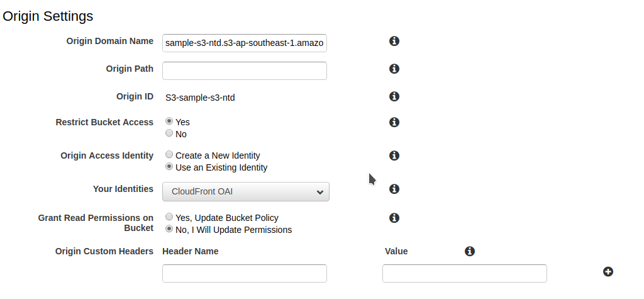Click info icon next to Origin Domain Name
Viewport: 644px width, 299px height.
394,41
